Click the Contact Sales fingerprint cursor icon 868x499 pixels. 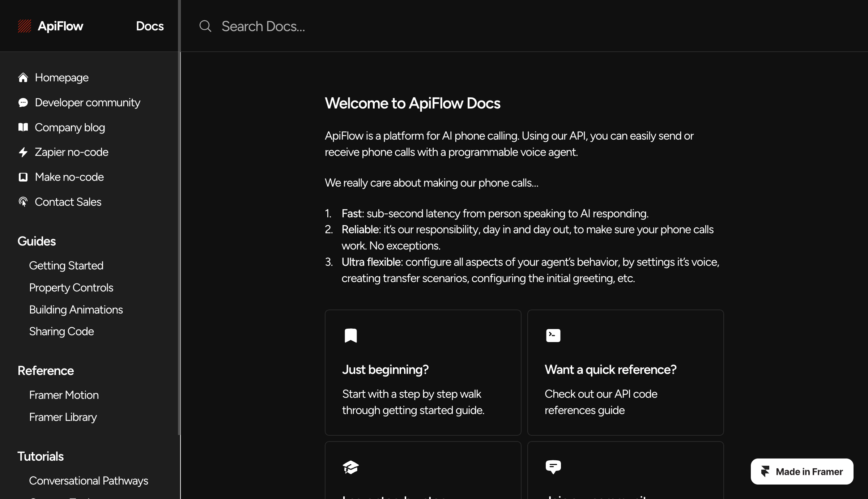tap(23, 202)
